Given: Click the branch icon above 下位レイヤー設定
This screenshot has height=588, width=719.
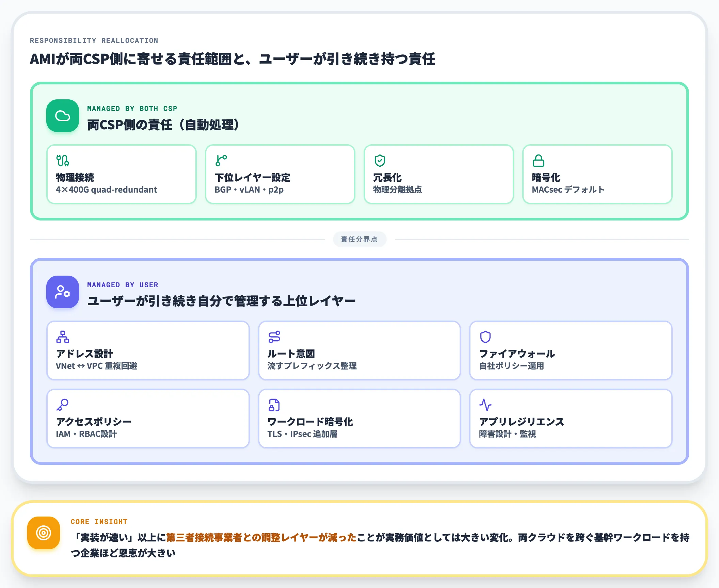Looking at the screenshot, I should pyautogui.click(x=221, y=161).
